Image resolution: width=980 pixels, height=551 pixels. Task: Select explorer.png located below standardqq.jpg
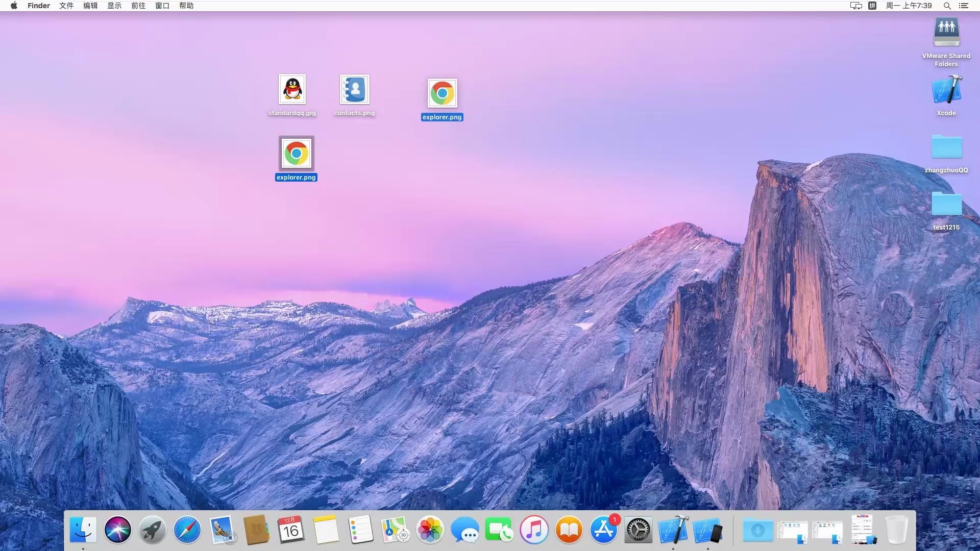[296, 159]
